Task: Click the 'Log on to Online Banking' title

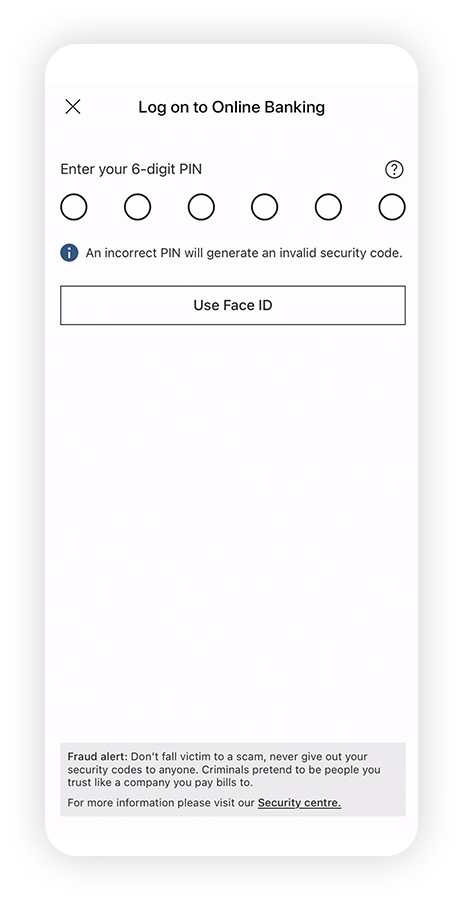Action: pos(231,107)
